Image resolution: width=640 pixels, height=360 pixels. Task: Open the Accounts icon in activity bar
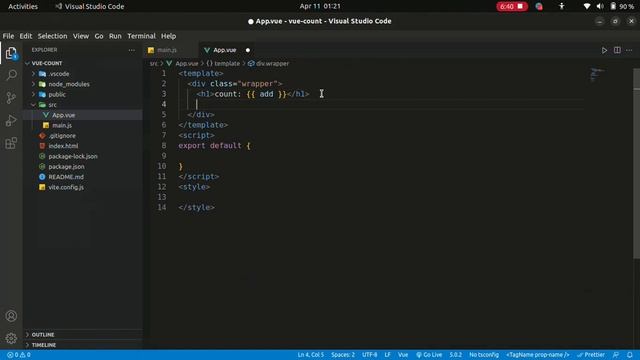11,316
